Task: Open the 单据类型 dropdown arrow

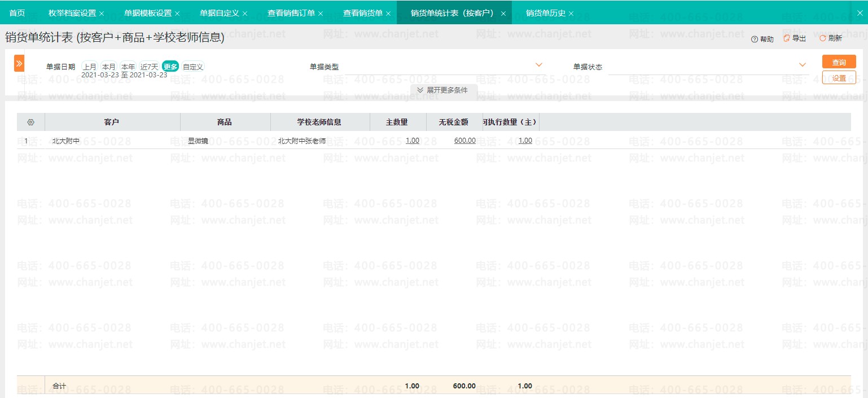Action: 538,65
